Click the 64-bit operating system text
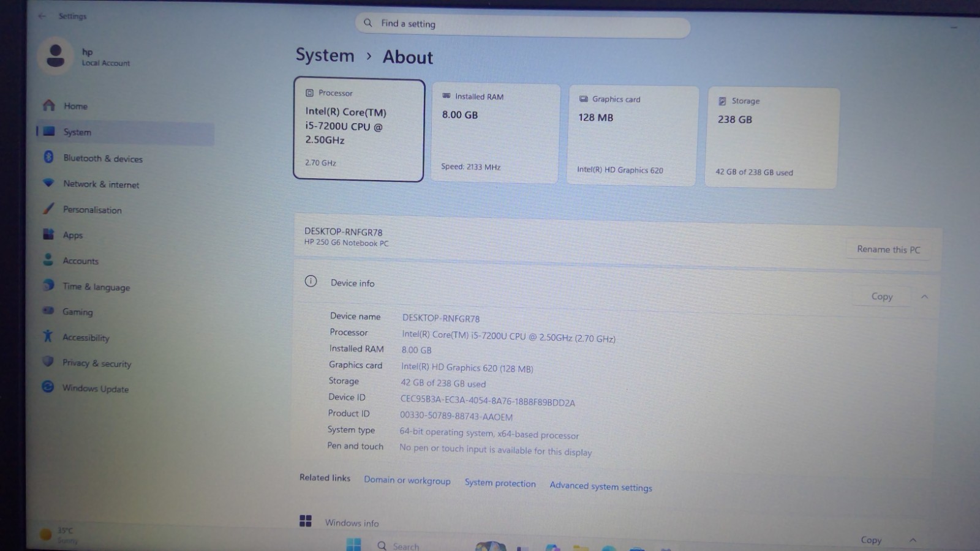The width and height of the screenshot is (980, 551). (x=489, y=433)
